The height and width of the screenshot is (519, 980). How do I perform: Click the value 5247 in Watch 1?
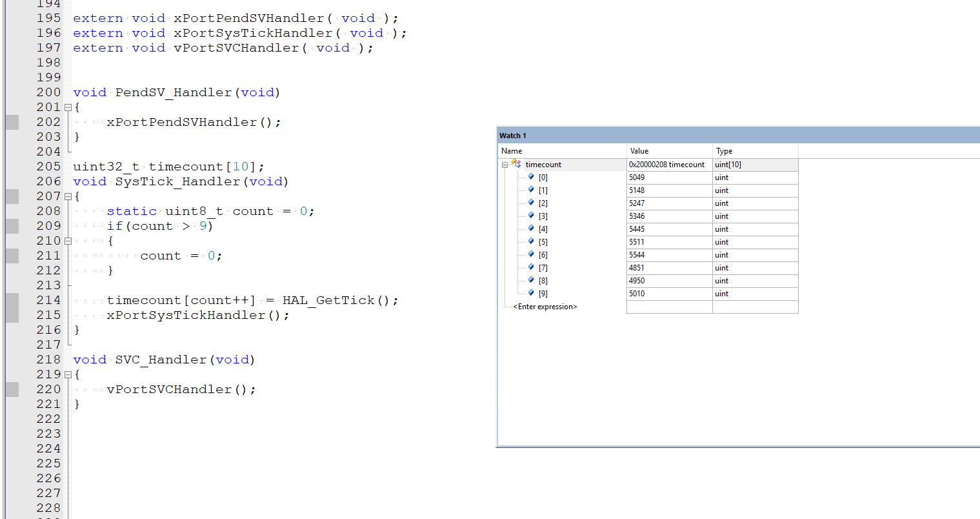pos(637,203)
